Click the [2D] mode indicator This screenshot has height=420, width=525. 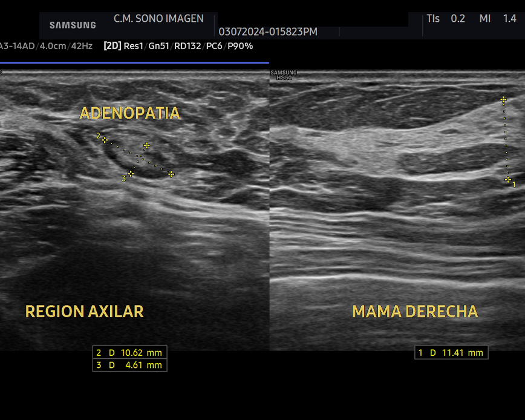click(112, 46)
